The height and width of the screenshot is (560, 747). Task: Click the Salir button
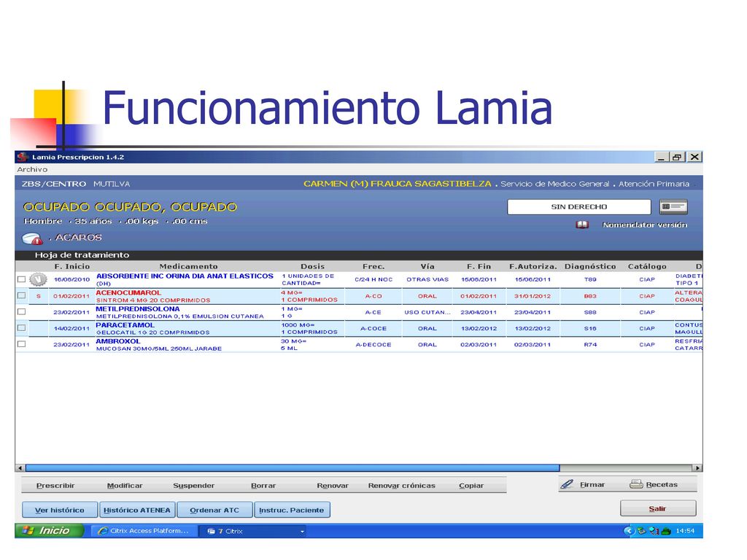658,508
